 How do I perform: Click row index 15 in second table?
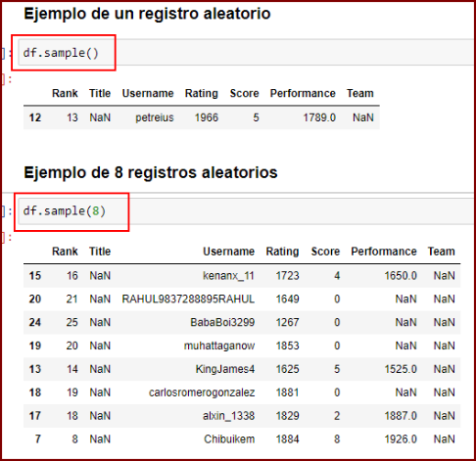(x=35, y=276)
